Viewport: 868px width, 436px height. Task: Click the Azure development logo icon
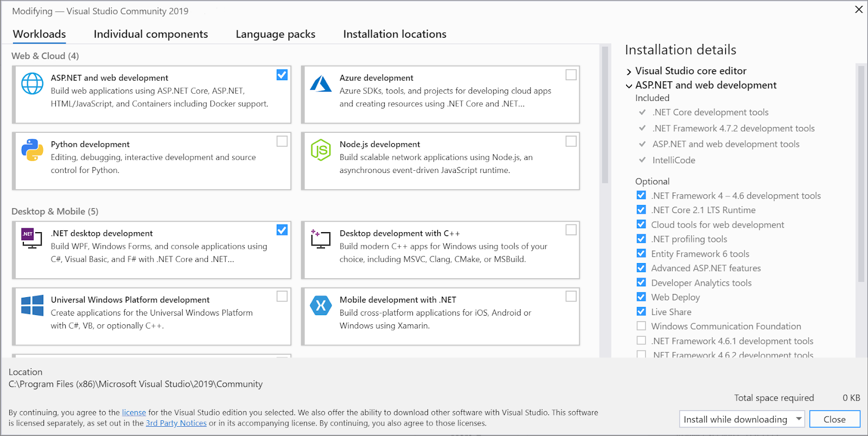tap(321, 84)
